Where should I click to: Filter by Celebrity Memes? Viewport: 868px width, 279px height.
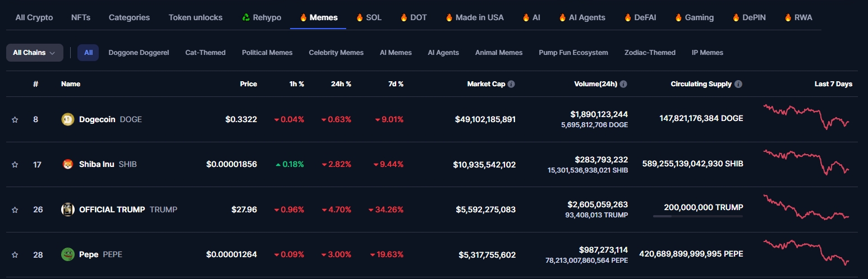coord(336,53)
